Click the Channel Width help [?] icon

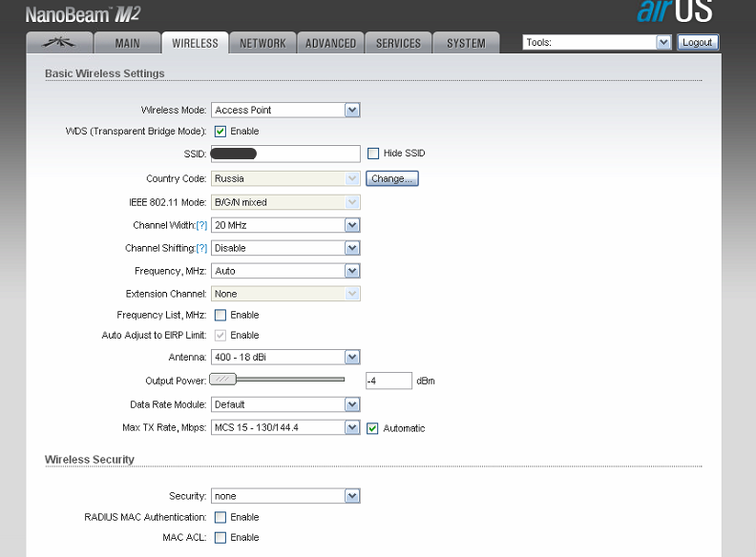201,225
